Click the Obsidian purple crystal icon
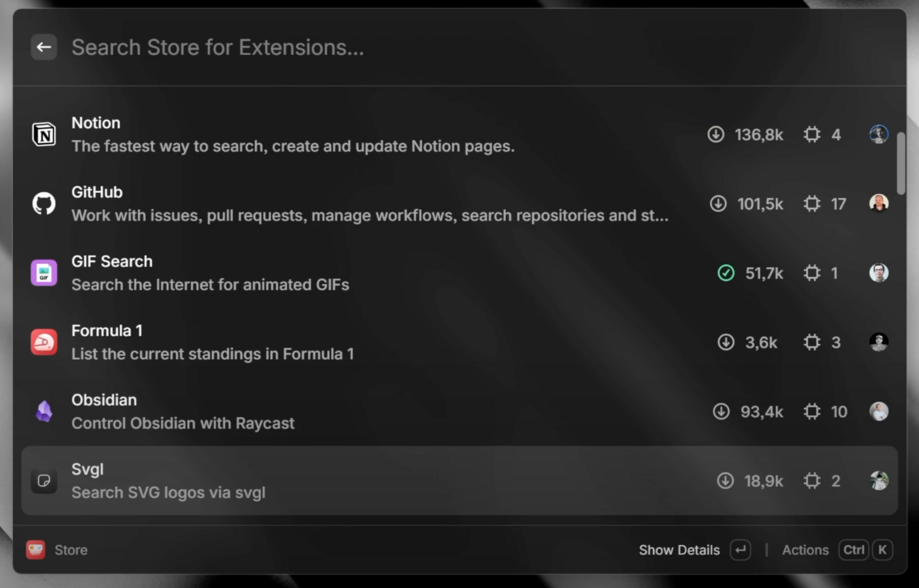 click(44, 412)
